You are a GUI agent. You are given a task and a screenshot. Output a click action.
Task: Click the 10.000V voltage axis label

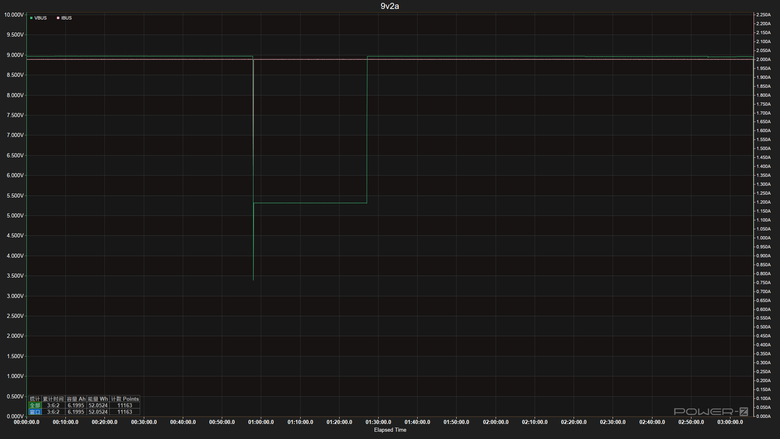(x=14, y=15)
